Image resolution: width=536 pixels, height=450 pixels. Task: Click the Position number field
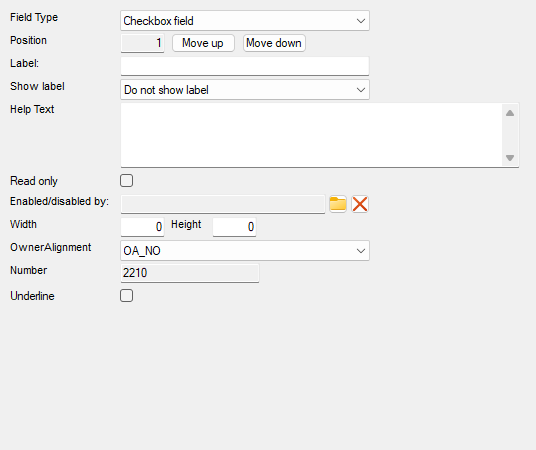142,43
